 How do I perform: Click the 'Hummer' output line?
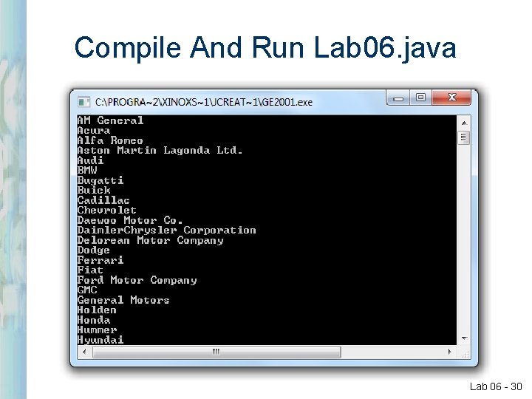tap(97, 330)
